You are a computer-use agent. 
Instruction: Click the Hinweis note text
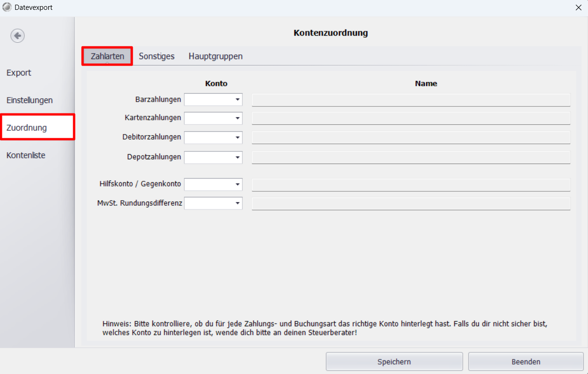[x=325, y=328]
